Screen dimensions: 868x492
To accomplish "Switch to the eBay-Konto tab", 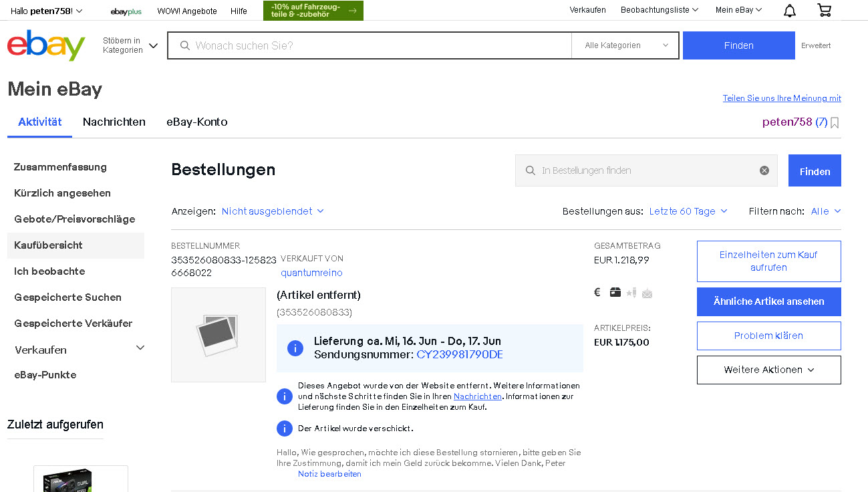I will 197,122.
